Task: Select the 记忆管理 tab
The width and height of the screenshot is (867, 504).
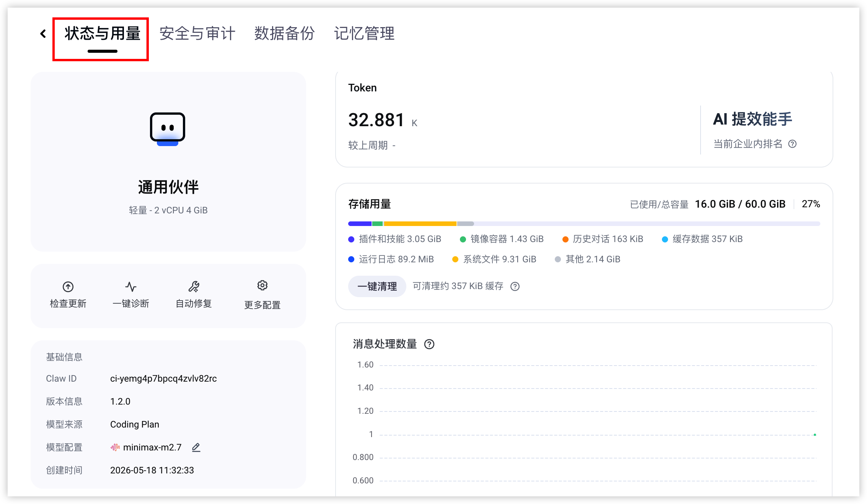Action: 364,34
